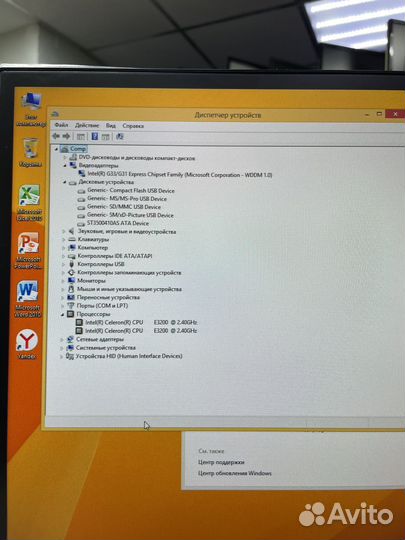
Task: Open the Справка menu
Action: point(133,126)
